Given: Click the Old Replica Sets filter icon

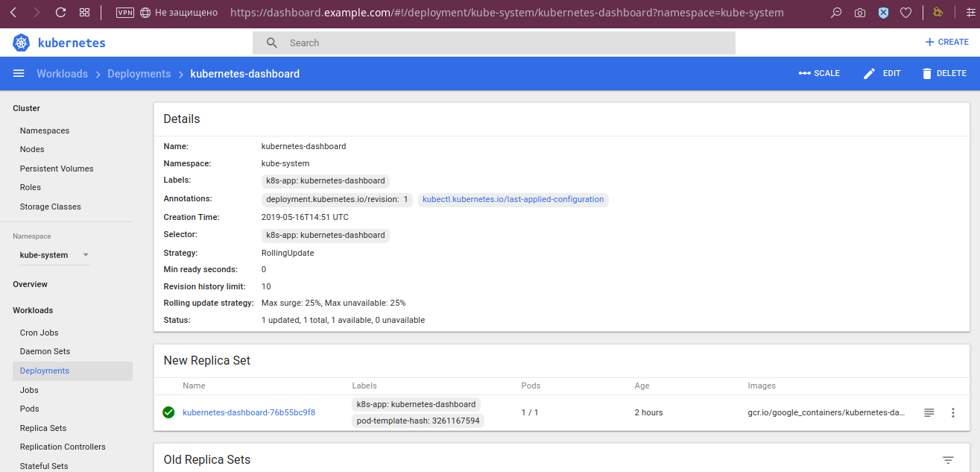Looking at the screenshot, I should 948,460.
